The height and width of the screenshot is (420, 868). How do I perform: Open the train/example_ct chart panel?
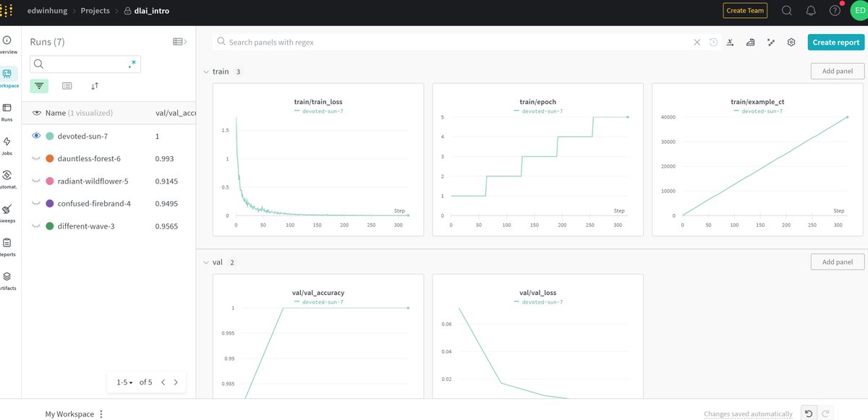(x=757, y=159)
